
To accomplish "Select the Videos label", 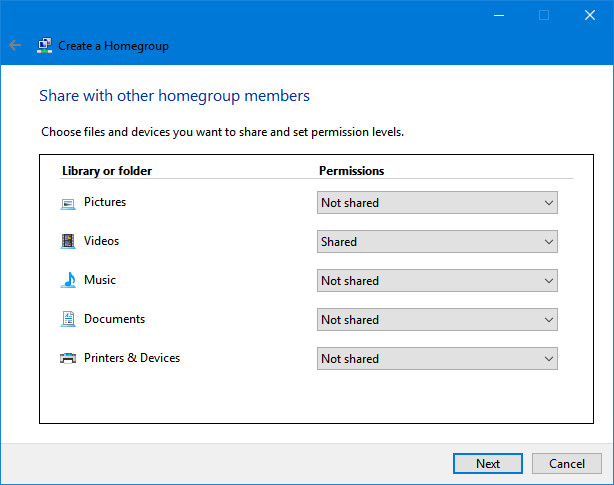I will [101, 241].
